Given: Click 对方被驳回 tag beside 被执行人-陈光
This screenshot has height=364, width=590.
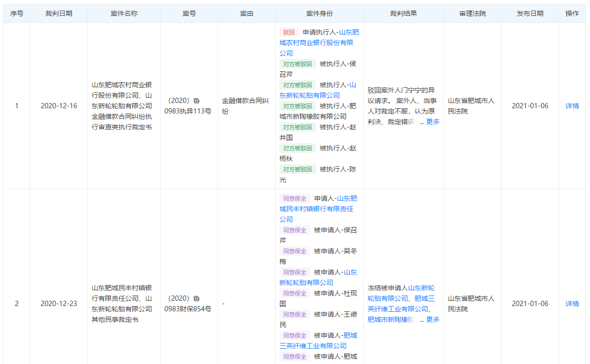Looking at the screenshot, I should click(x=298, y=170).
